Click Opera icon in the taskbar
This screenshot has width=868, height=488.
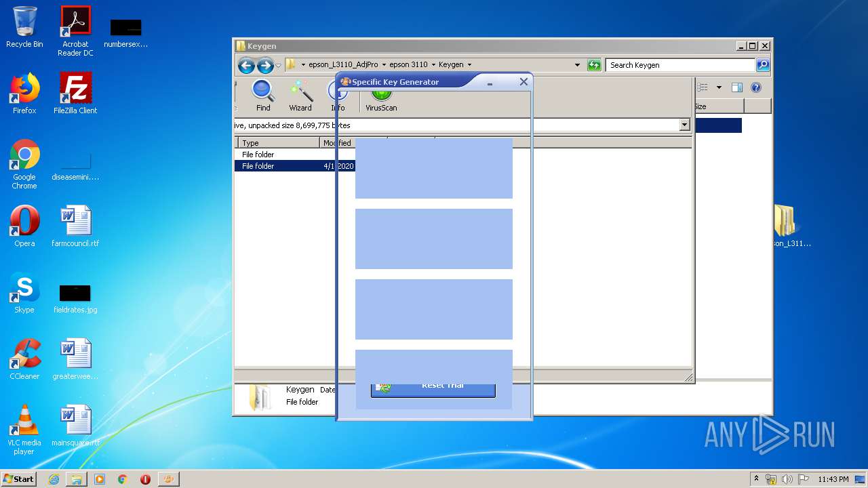coord(145,479)
